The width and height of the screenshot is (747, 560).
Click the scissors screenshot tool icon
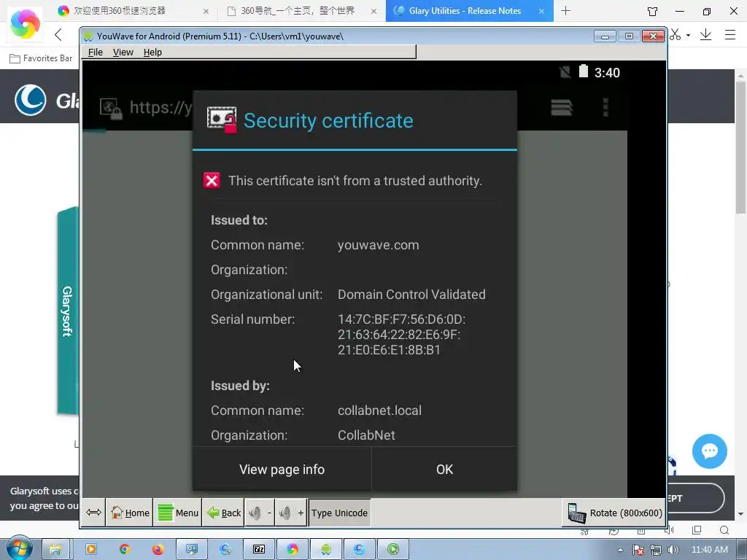pos(675,35)
